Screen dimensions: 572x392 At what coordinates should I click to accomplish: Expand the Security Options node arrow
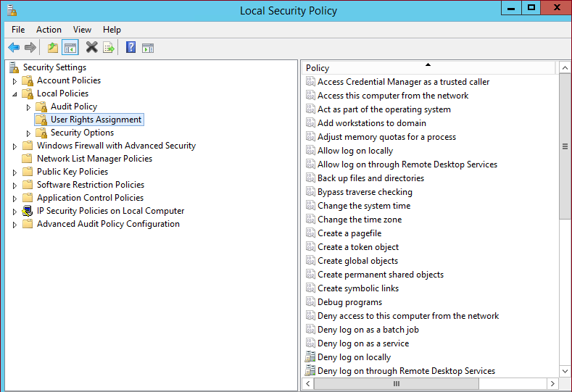click(x=28, y=133)
